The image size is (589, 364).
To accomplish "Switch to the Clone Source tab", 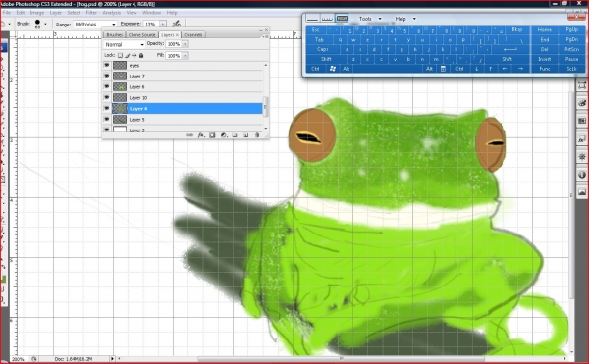I will click(x=141, y=35).
